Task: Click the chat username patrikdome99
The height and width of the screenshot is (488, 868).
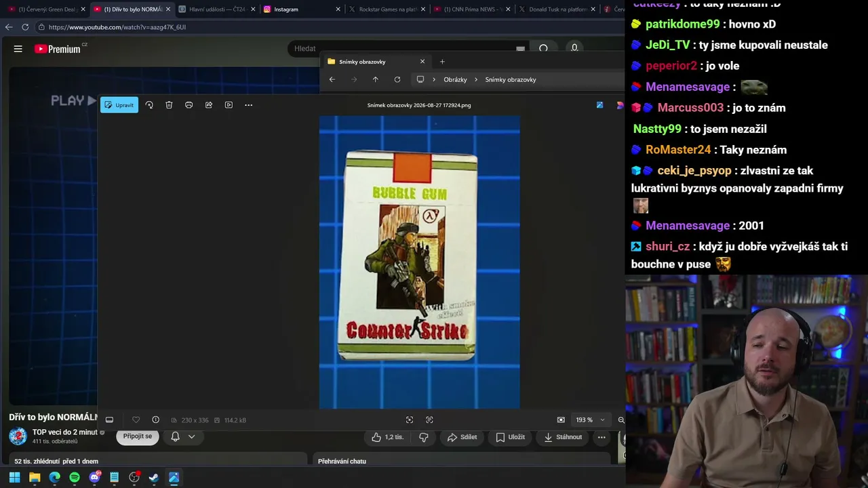Action: 682,24
